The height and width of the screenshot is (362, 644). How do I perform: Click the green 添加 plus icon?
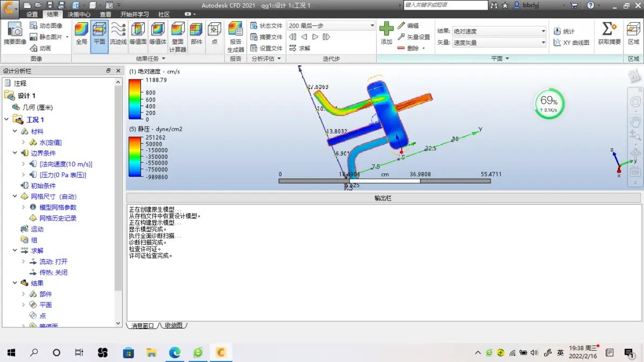386,29
